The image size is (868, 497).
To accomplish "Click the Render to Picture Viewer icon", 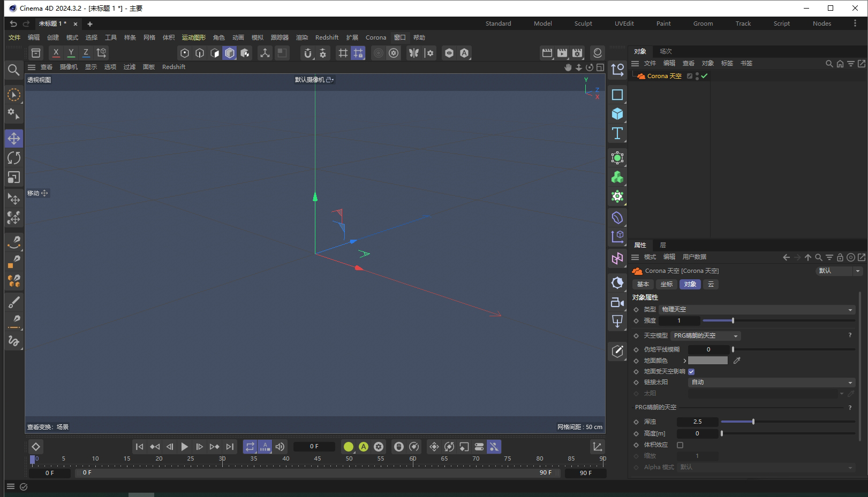I will click(562, 53).
